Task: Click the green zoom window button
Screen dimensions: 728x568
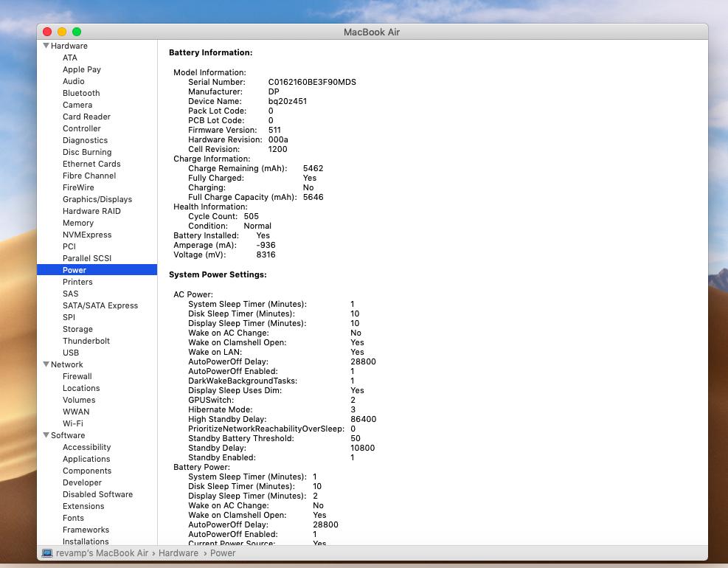Action: tap(77, 32)
